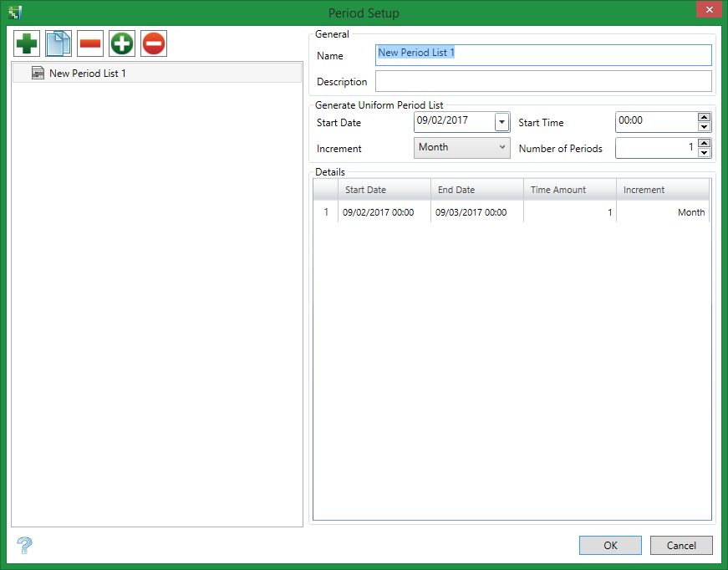This screenshot has width=728, height=570.
Task: Click the Number of Periods value field
Action: [x=656, y=148]
